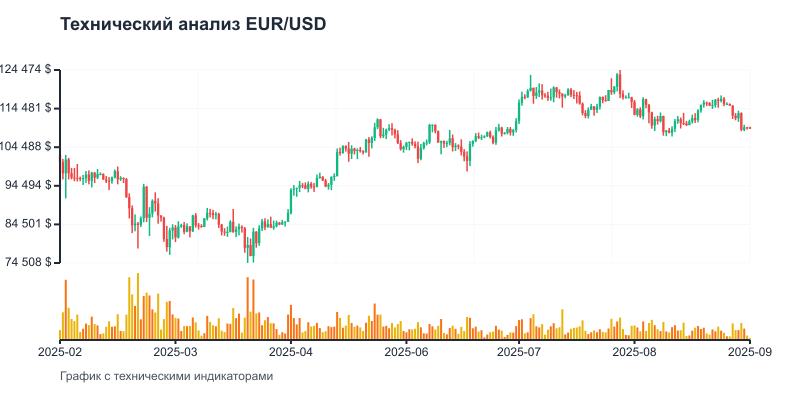Select the 74 508 $ bottom price label
Screen dimensions: 800x400
[x=30, y=262]
